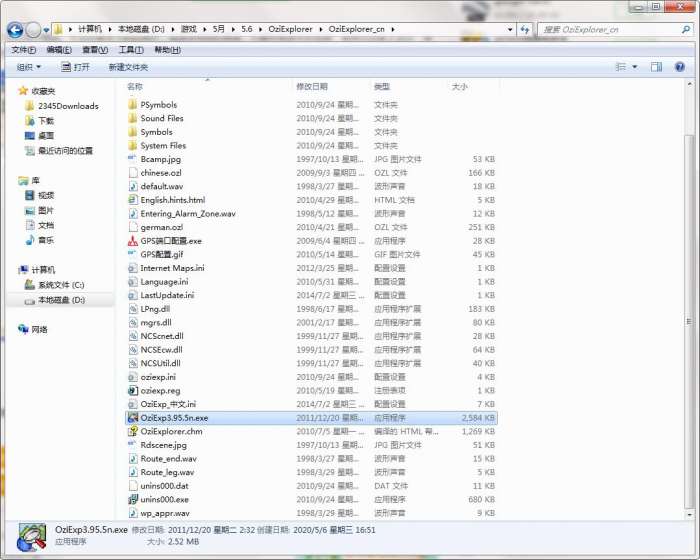This screenshot has width=700, height=560.
Task: Open the 帮助(H) menu
Action: [x=167, y=50]
